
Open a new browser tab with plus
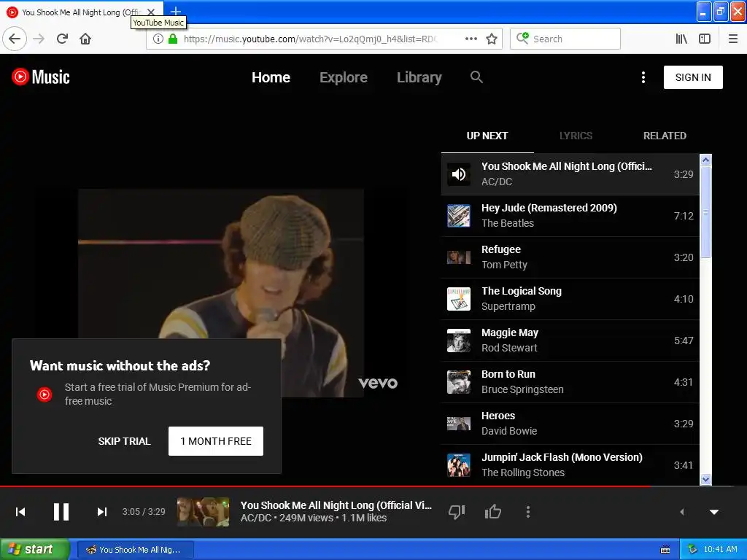coord(176,11)
